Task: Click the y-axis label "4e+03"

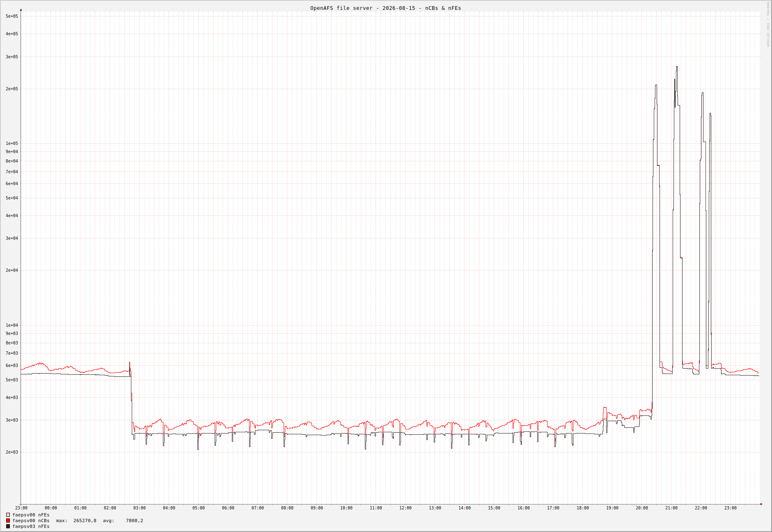Action: (x=12, y=397)
